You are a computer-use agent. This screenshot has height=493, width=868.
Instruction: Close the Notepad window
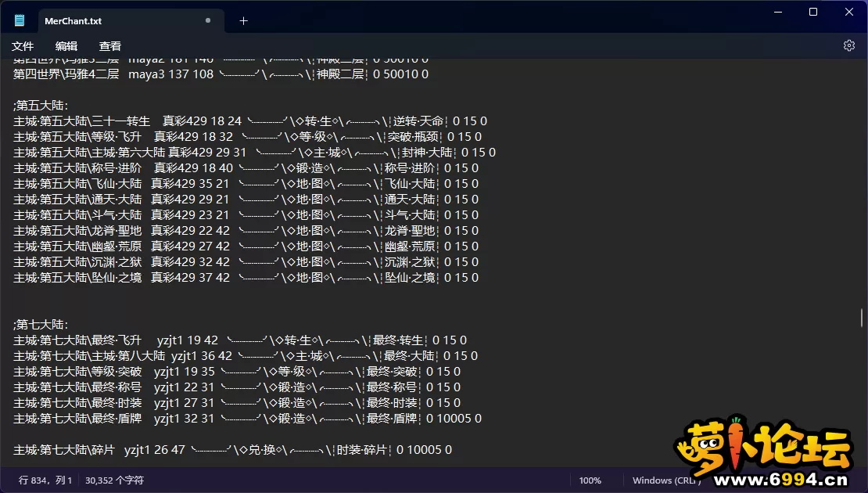[849, 12]
